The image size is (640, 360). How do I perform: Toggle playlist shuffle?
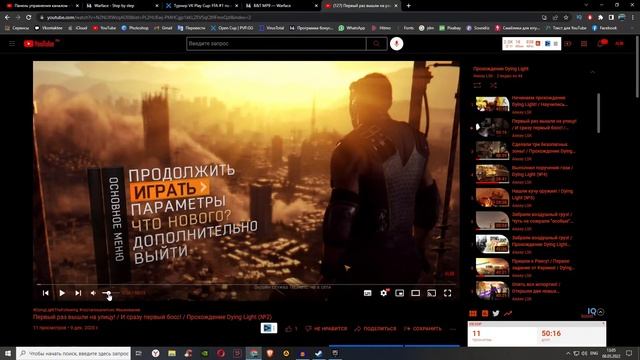click(493, 85)
